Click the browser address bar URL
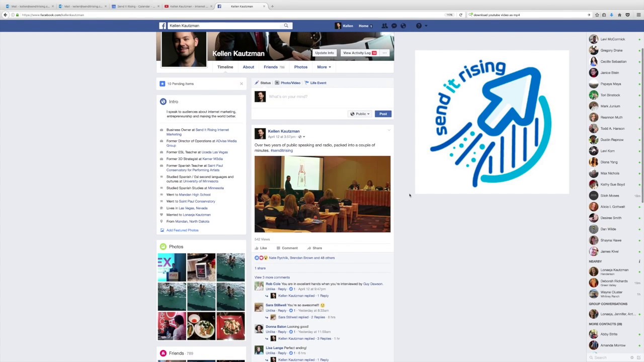The image size is (644, 362). click(53, 15)
